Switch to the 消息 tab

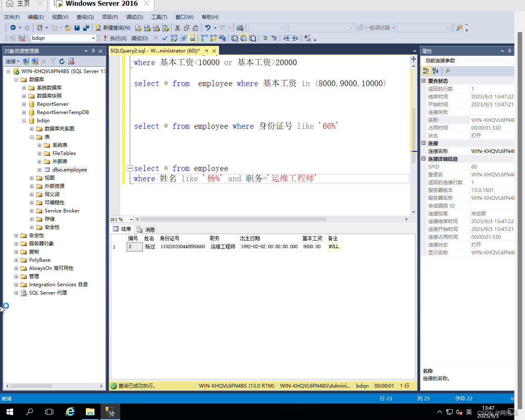click(146, 229)
